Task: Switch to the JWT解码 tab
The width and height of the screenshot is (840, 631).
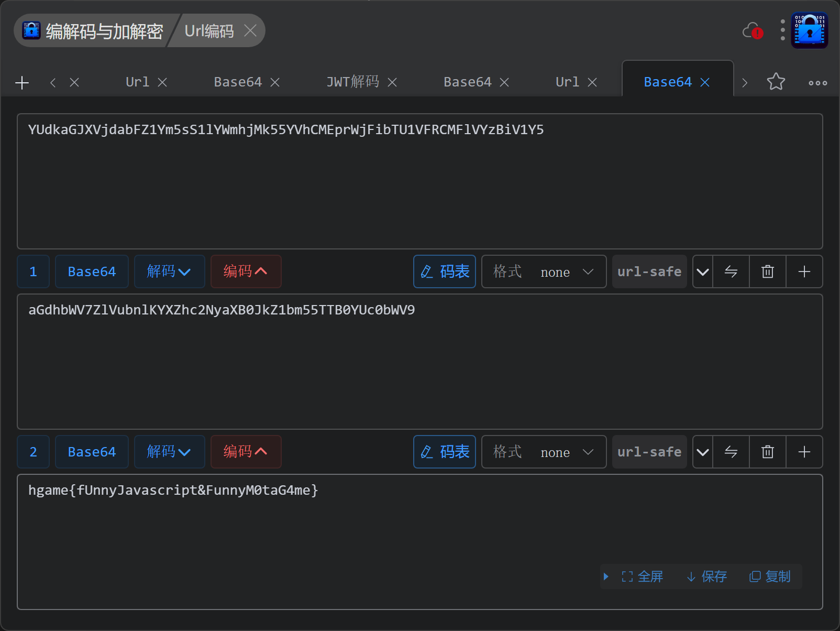Action: (x=352, y=82)
